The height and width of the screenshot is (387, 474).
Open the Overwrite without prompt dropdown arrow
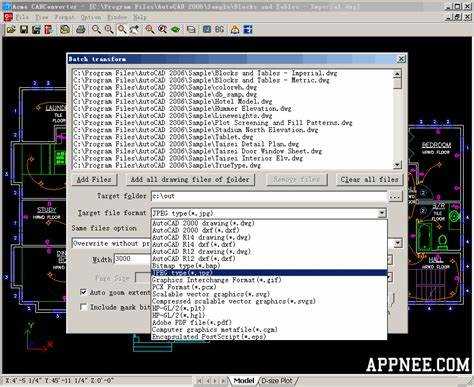point(397,243)
